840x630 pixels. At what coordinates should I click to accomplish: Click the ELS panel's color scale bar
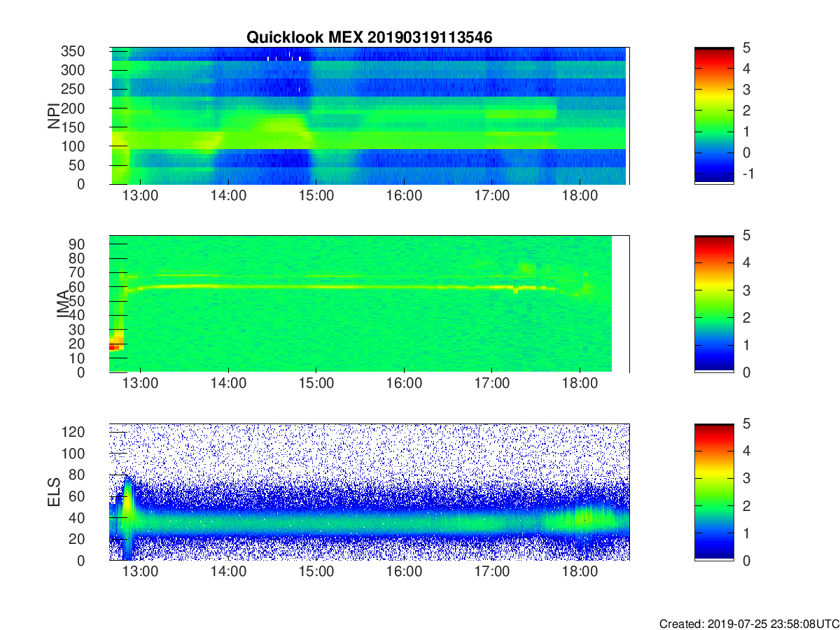(714, 491)
